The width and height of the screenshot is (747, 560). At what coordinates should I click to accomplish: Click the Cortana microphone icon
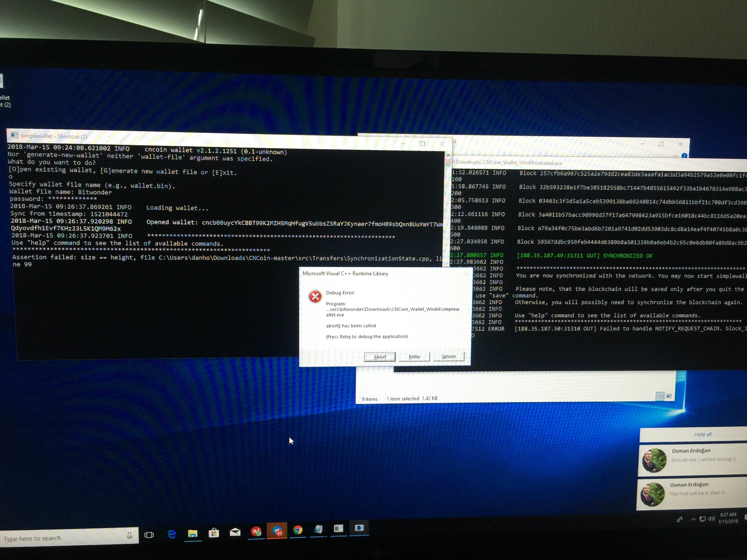[x=129, y=535]
